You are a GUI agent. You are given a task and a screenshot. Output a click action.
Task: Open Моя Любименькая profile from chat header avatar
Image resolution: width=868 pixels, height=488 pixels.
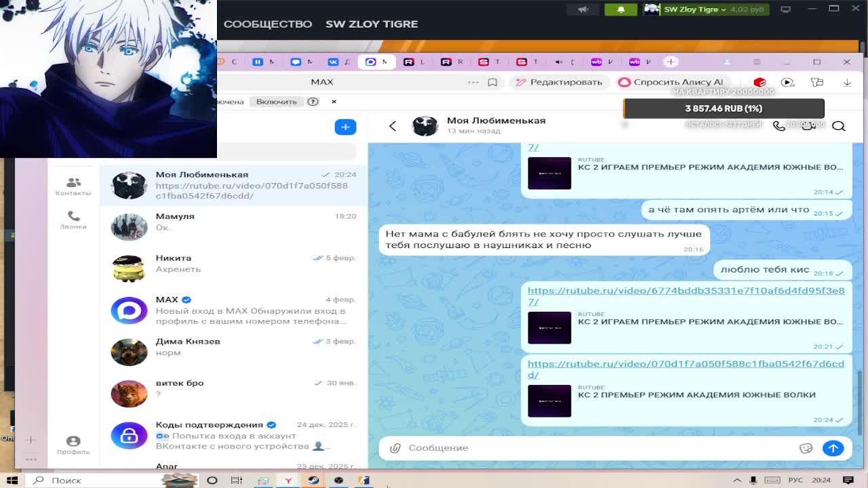(x=425, y=126)
